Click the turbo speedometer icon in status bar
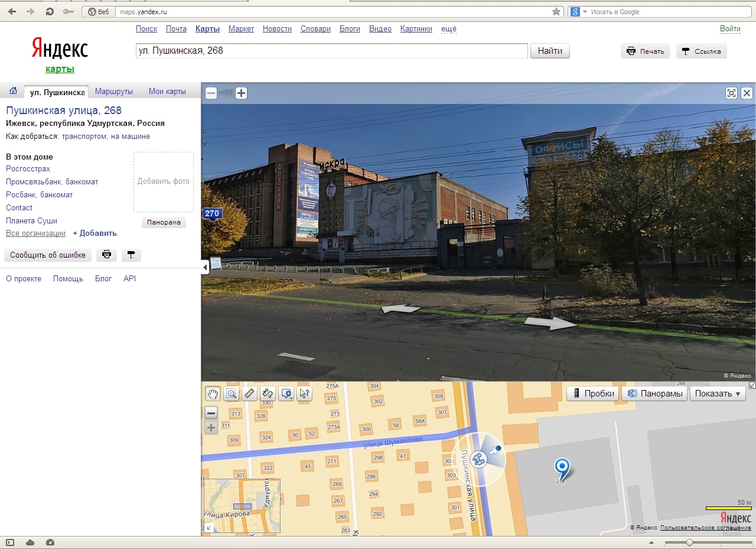Viewport: 756px width, 549px height. [x=50, y=542]
